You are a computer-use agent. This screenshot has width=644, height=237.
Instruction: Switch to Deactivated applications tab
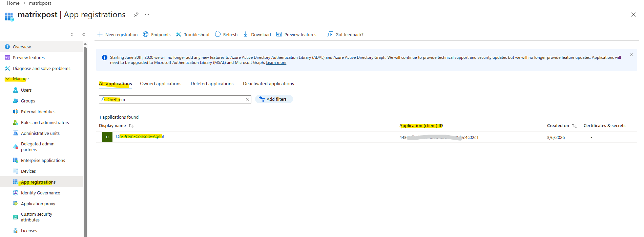point(268,84)
